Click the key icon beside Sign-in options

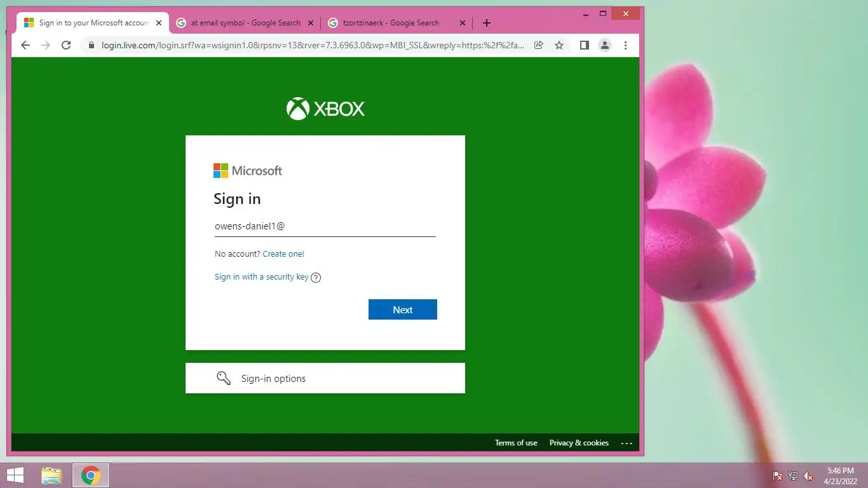click(224, 378)
